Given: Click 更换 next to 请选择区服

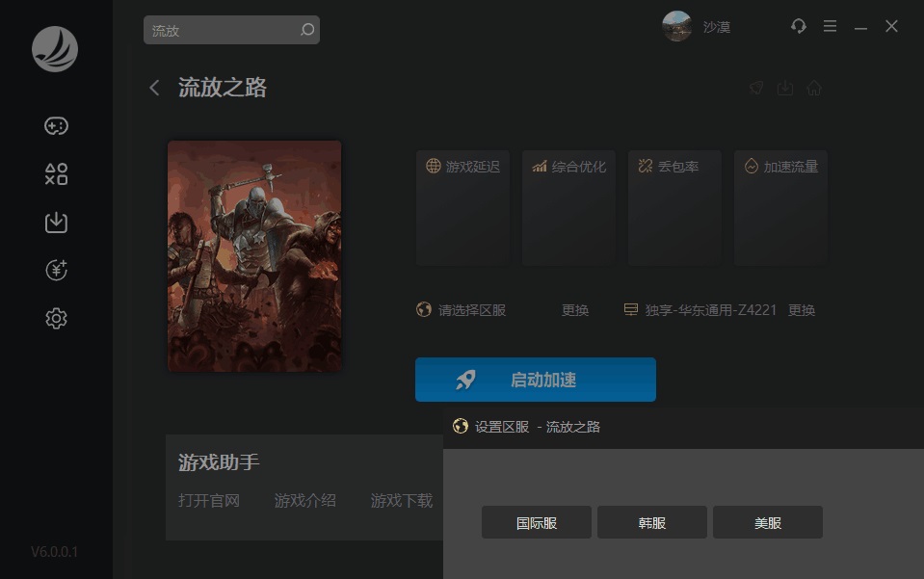Looking at the screenshot, I should [x=575, y=310].
